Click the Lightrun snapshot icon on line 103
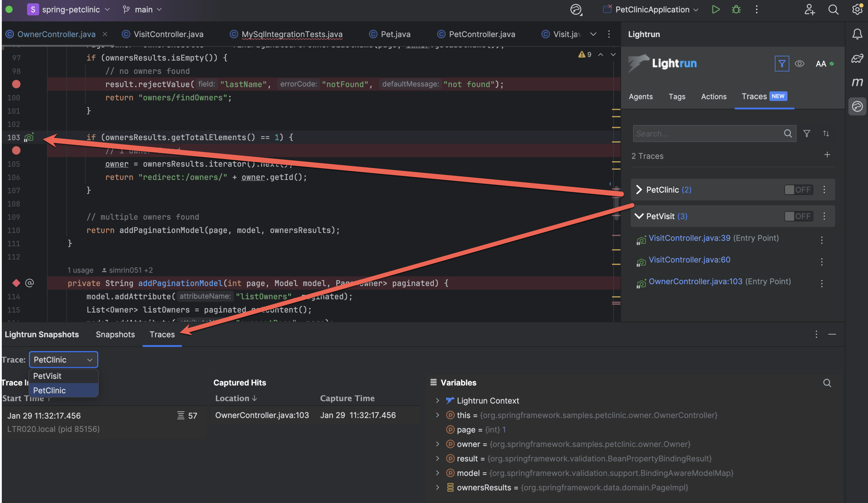The width and height of the screenshot is (868, 503). (29, 137)
